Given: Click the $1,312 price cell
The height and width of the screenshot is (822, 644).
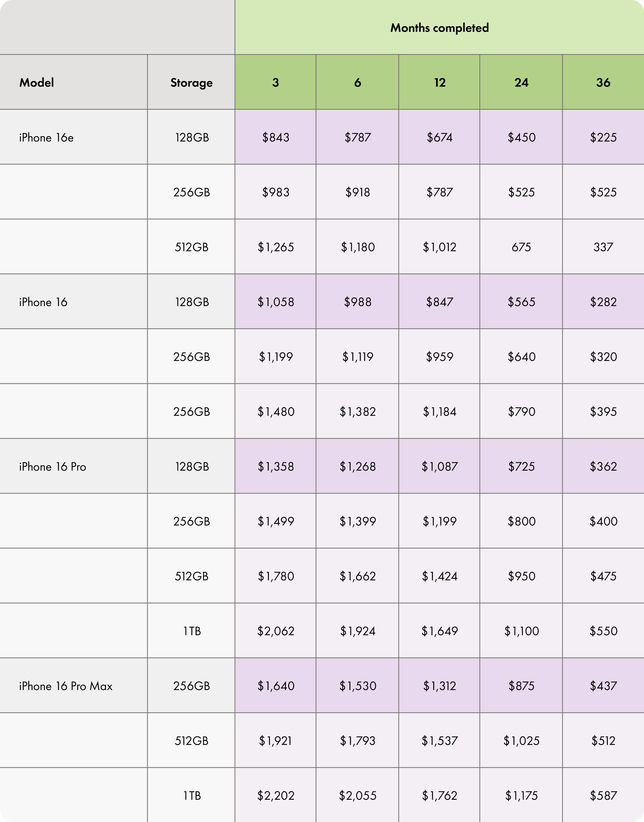Looking at the screenshot, I should [x=439, y=686].
